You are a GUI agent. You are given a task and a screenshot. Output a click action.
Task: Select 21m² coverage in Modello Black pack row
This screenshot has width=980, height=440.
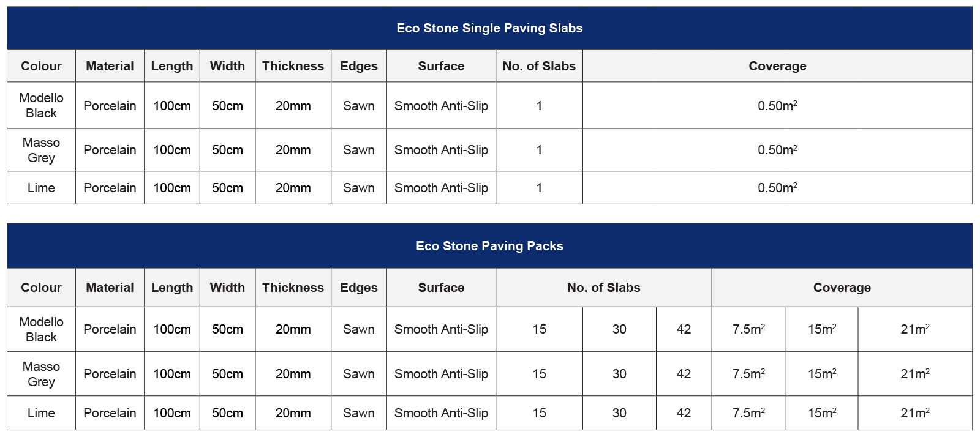point(915,329)
